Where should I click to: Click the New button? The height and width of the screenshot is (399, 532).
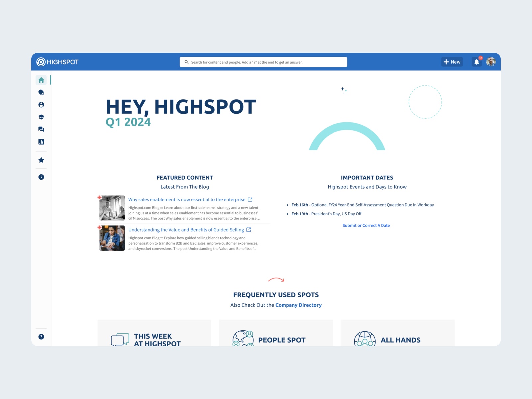click(452, 62)
